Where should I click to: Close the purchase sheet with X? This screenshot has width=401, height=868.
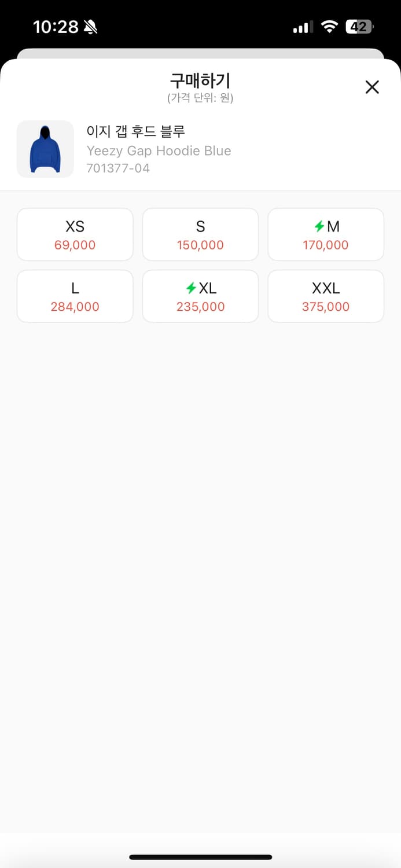[x=372, y=87]
